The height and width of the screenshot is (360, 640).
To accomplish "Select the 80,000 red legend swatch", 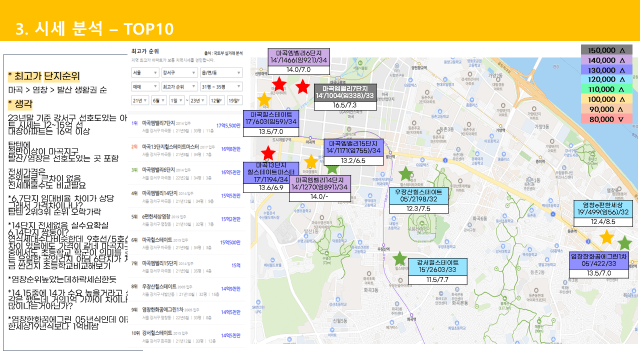I will (x=607, y=119).
